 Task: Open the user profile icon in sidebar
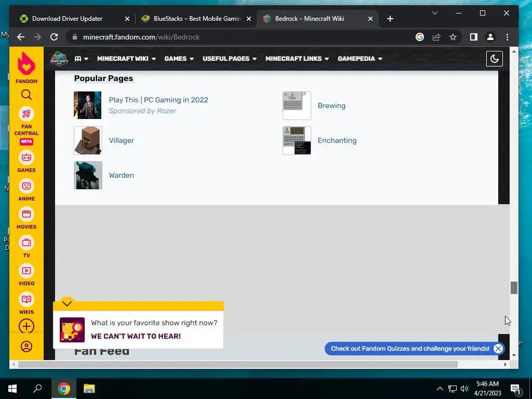click(26, 347)
